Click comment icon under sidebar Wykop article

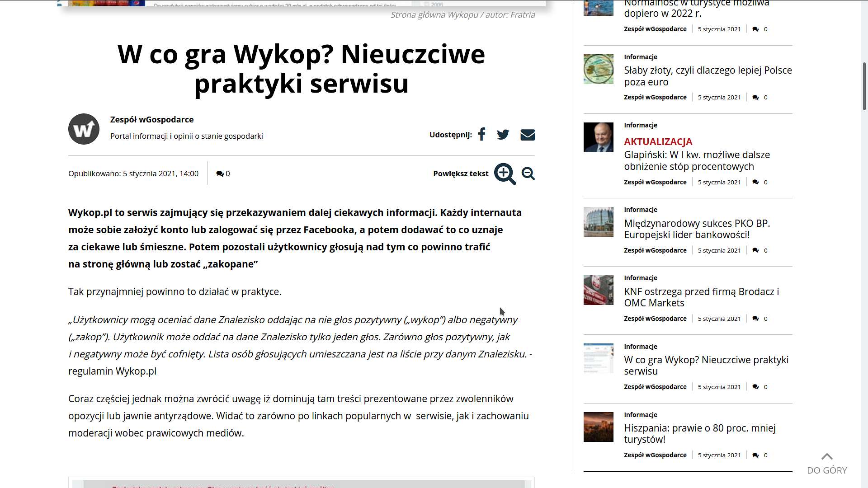tap(755, 387)
